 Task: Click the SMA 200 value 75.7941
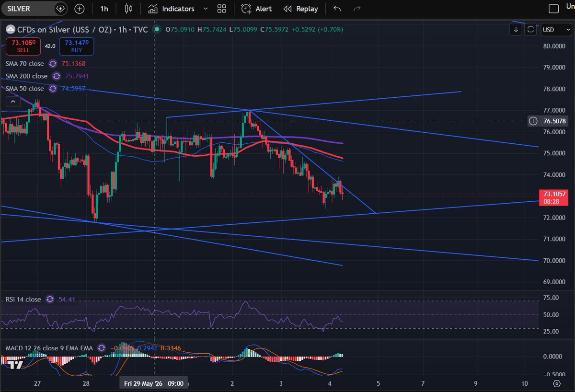coord(77,76)
